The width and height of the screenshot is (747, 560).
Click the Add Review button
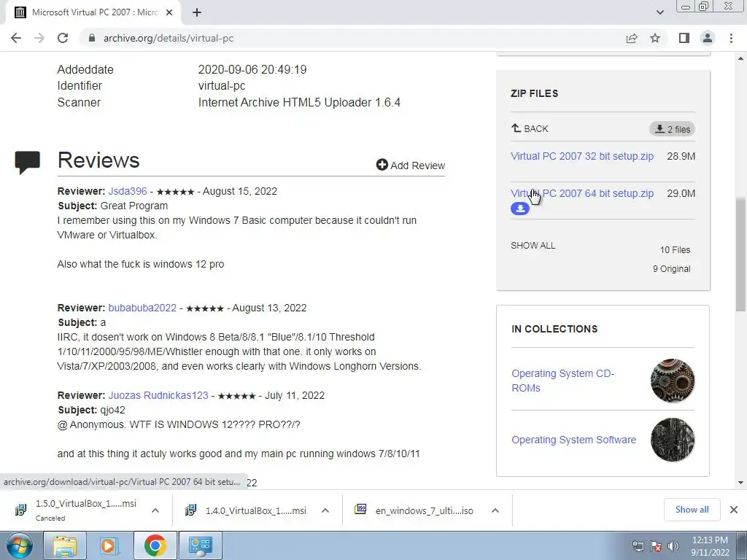click(x=411, y=166)
